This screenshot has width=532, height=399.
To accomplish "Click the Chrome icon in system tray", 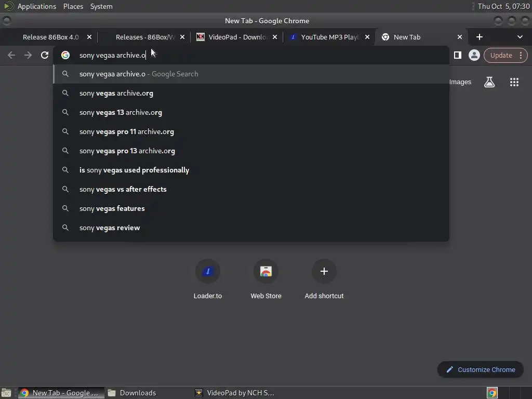I will 493,393.
